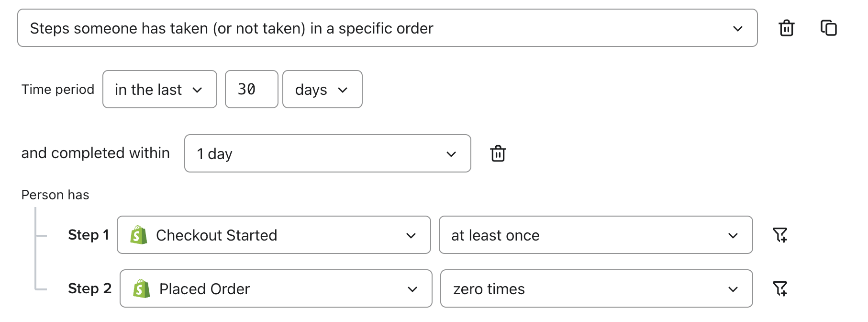The image size is (868, 322).
Task: Click the chevron on 'zero times'
Action: coord(733,288)
